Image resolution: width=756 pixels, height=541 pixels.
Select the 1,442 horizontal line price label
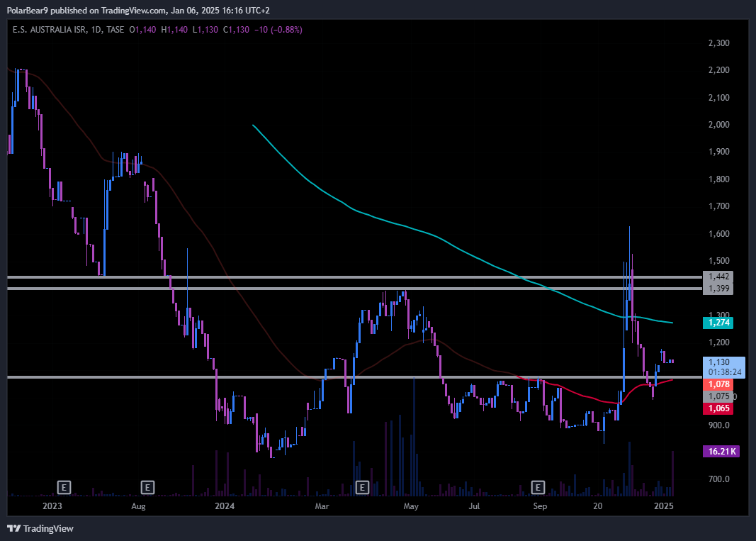pyautogui.click(x=718, y=277)
